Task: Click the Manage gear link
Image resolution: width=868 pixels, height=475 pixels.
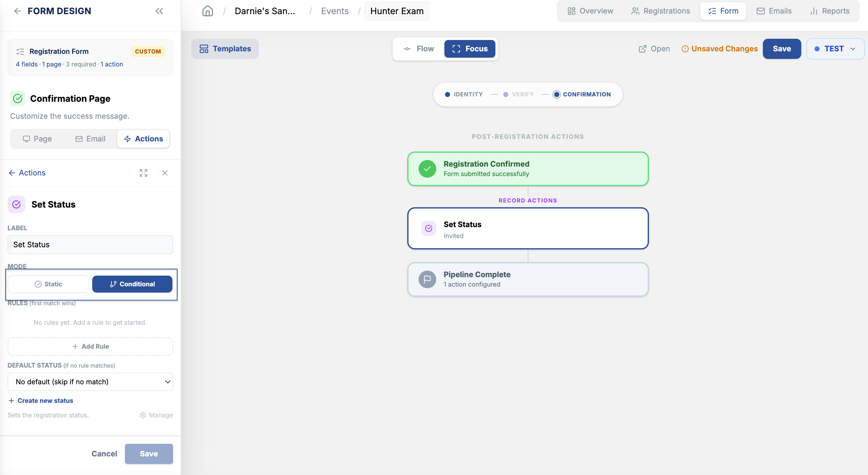Action: click(156, 415)
